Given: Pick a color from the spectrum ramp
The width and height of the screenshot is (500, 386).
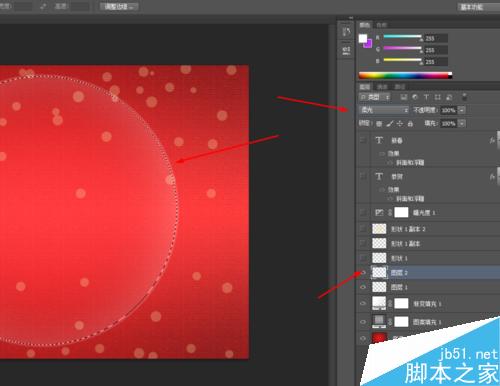Looking at the screenshot, I should pyautogui.click(x=405, y=76).
